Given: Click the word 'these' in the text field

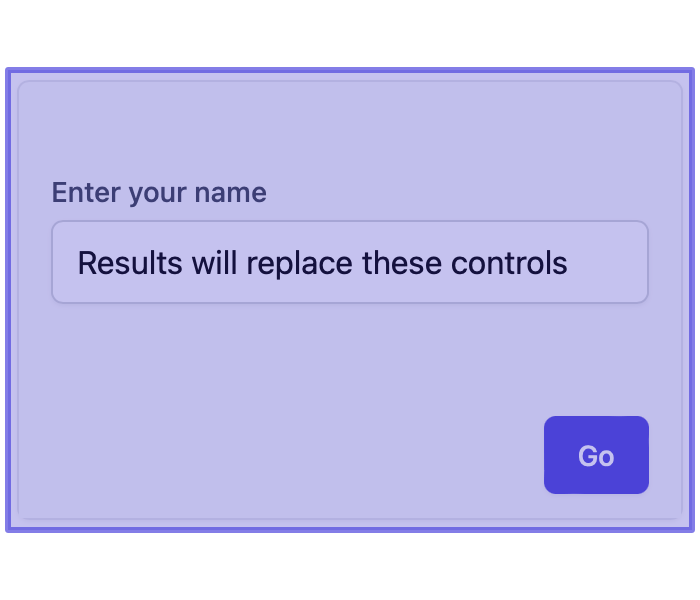Looking at the screenshot, I should click(402, 263).
